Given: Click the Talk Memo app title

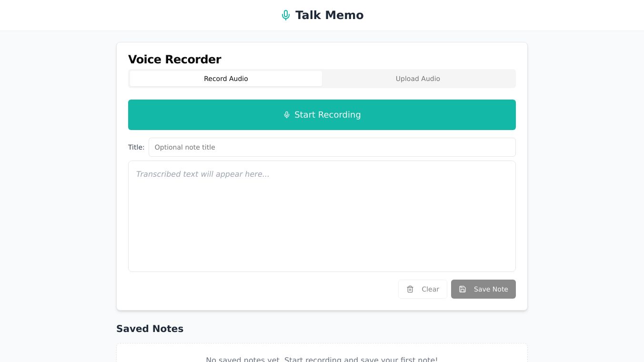Looking at the screenshot, I should (329, 15).
